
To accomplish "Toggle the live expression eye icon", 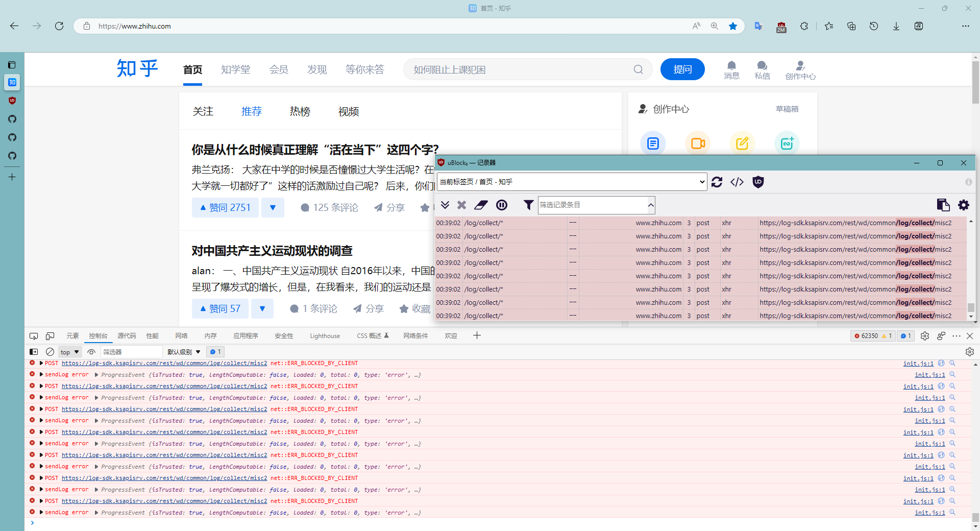I will tap(91, 352).
